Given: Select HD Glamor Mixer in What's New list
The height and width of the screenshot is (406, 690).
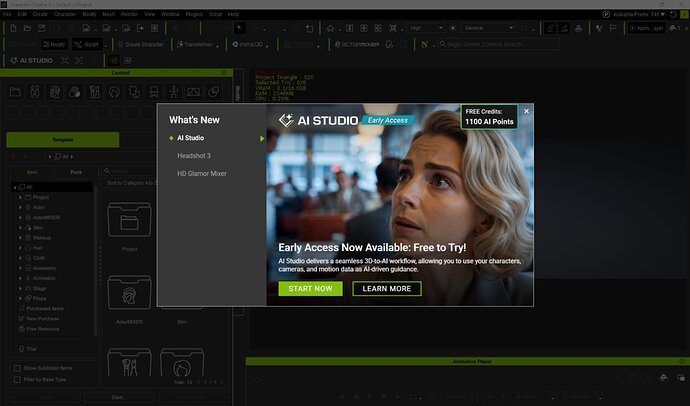Looking at the screenshot, I should (202, 174).
